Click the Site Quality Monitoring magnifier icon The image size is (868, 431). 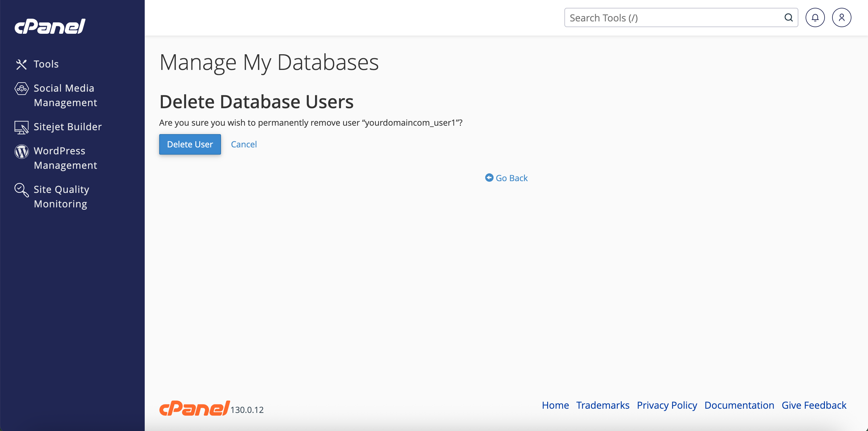tap(22, 190)
